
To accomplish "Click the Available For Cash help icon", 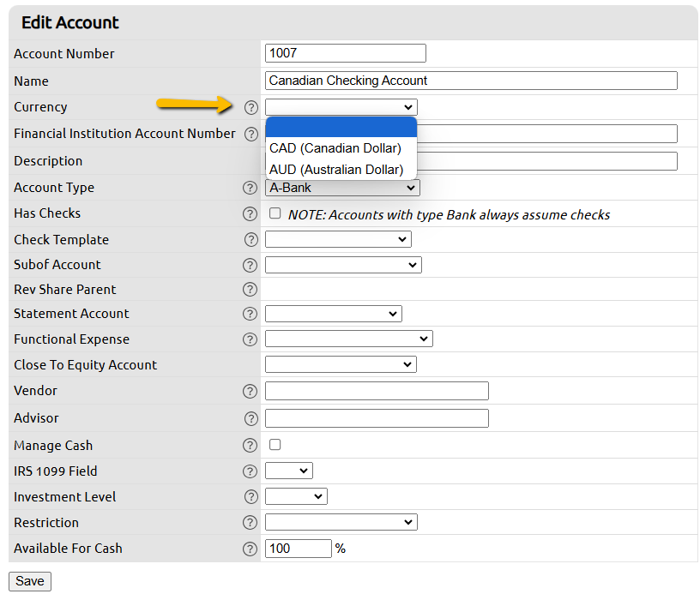I will (x=250, y=548).
